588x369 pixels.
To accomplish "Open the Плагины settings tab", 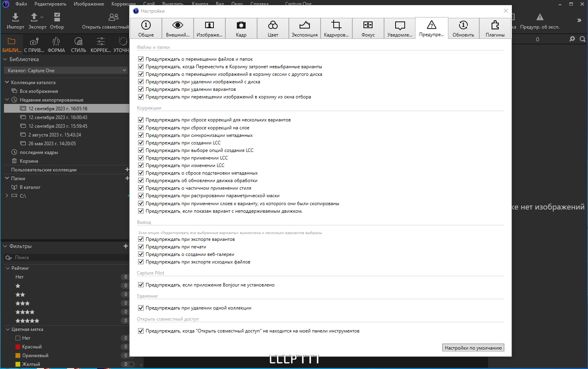I will click(495, 28).
